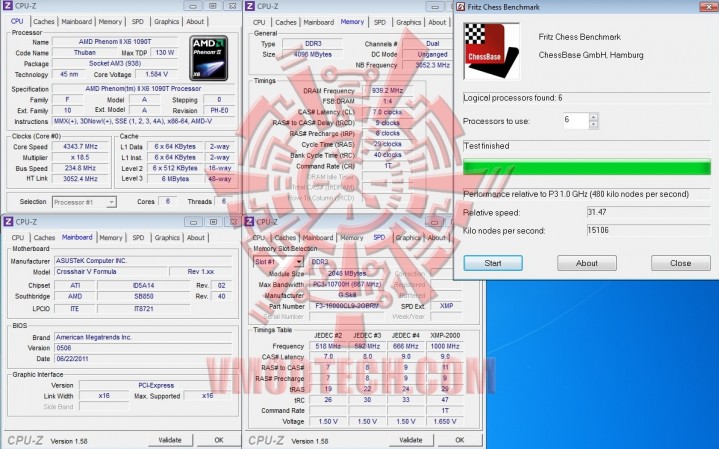Screen dimensions: 719x449
Task: Click the BIOS Version value 0506
Action: point(143,348)
